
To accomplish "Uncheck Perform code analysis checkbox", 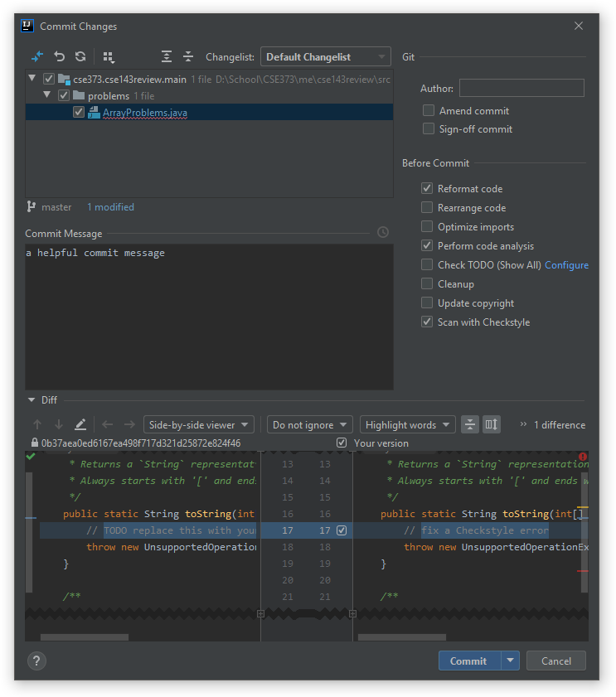I will 427,245.
